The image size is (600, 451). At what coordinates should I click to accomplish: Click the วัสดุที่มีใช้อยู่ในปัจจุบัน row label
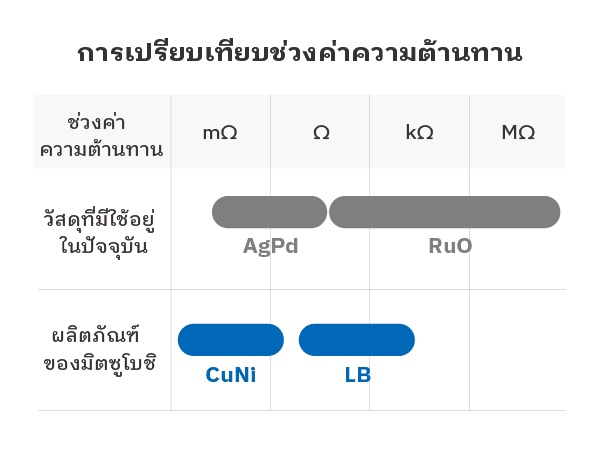coord(103,230)
